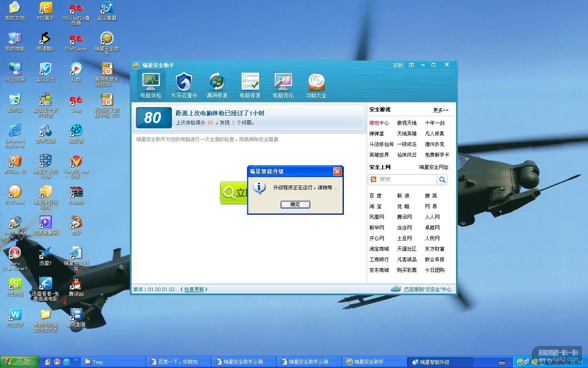The image size is (588, 368).
Task: Select the 未使用的桌面快捷方式 folder icon
Action: click(45, 320)
